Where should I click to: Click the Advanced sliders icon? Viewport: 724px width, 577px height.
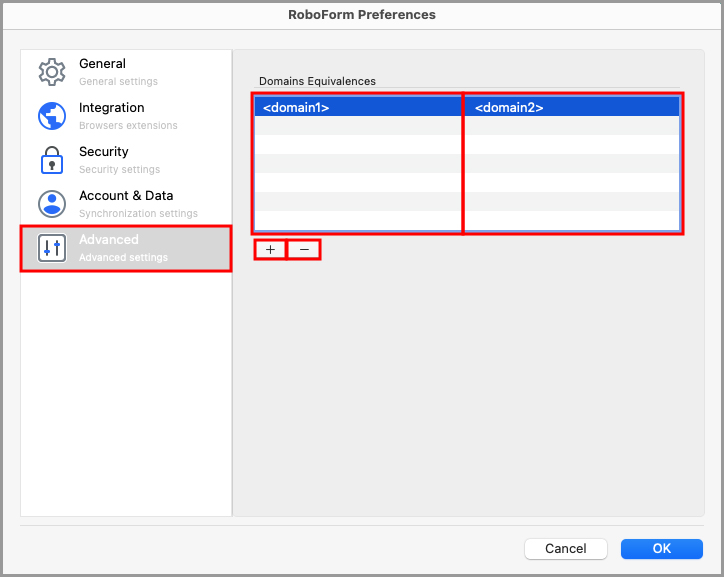click(x=52, y=248)
